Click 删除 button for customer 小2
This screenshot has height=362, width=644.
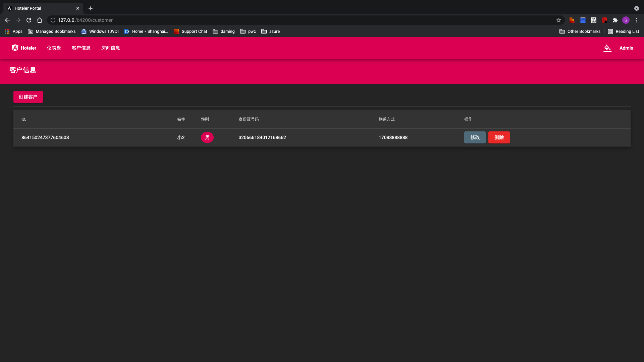point(499,137)
